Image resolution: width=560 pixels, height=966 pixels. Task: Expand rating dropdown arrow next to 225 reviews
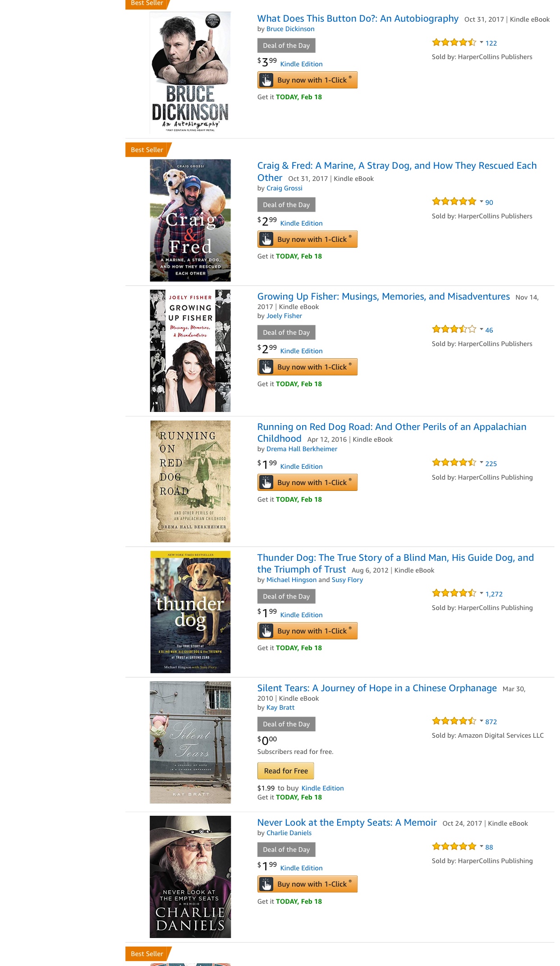[x=481, y=463]
